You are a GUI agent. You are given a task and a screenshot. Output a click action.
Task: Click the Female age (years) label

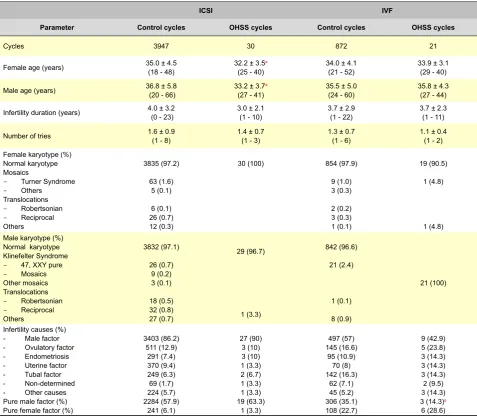[33, 68]
